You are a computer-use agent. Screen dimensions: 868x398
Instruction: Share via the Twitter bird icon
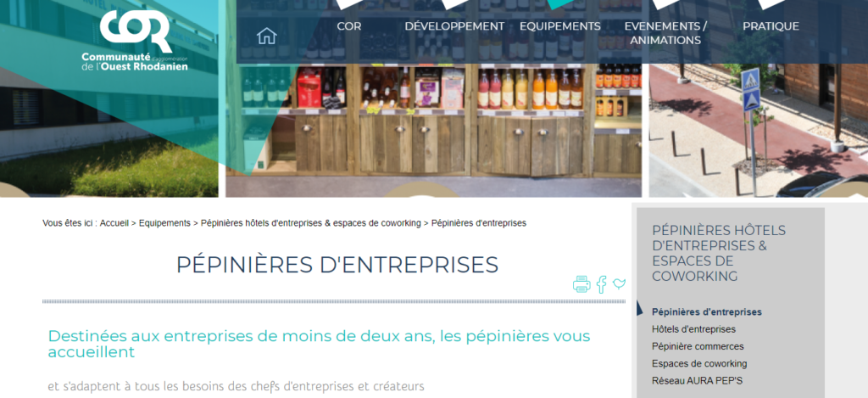[619, 284]
